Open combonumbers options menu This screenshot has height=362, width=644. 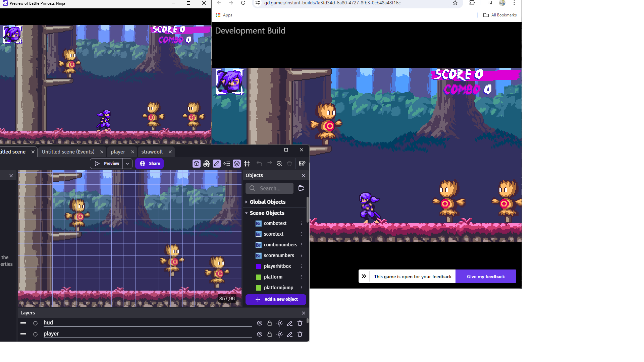pyautogui.click(x=301, y=245)
